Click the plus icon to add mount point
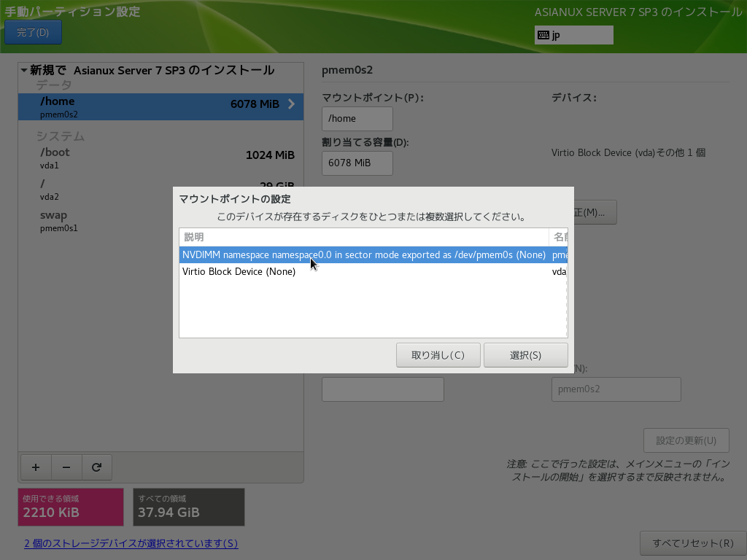This screenshot has height=560, width=747. 36,467
